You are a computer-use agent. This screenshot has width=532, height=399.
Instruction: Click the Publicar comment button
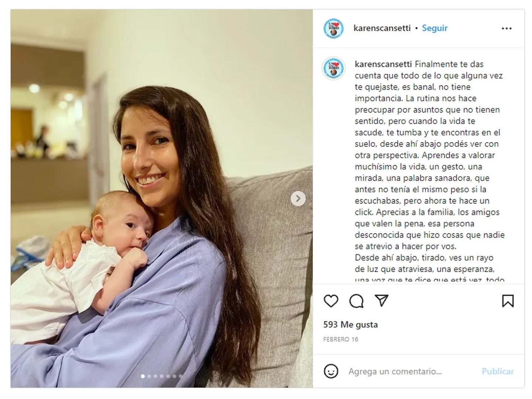[498, 371]
